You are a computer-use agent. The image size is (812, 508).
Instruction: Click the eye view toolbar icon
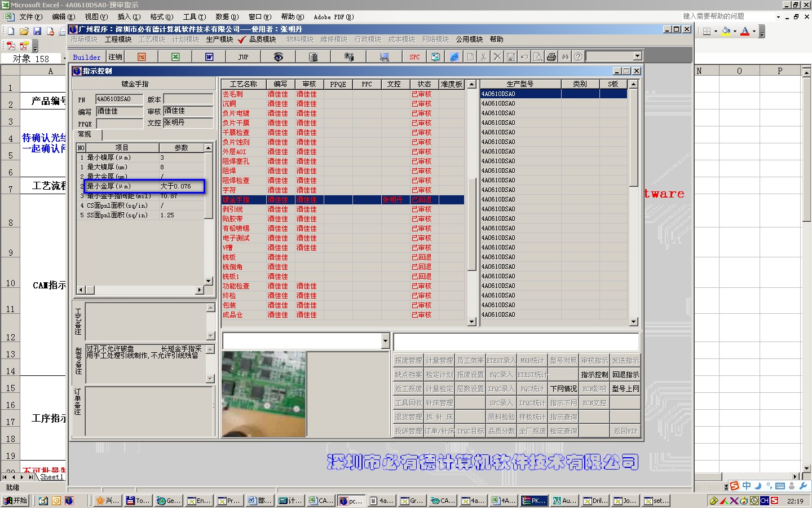point(278,57)
